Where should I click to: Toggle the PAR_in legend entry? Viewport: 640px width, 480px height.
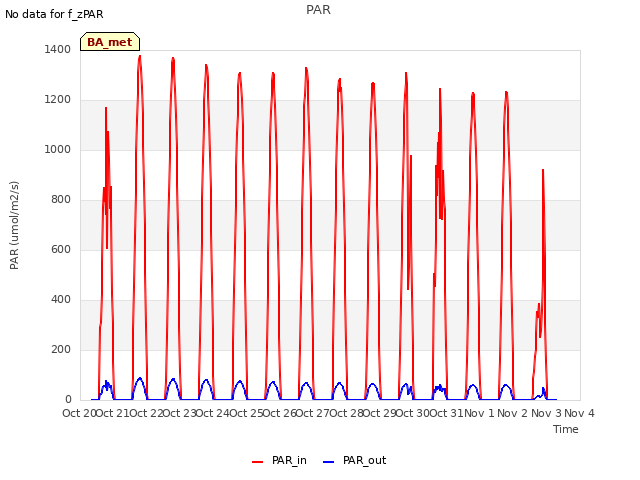(x=279, y=460)
